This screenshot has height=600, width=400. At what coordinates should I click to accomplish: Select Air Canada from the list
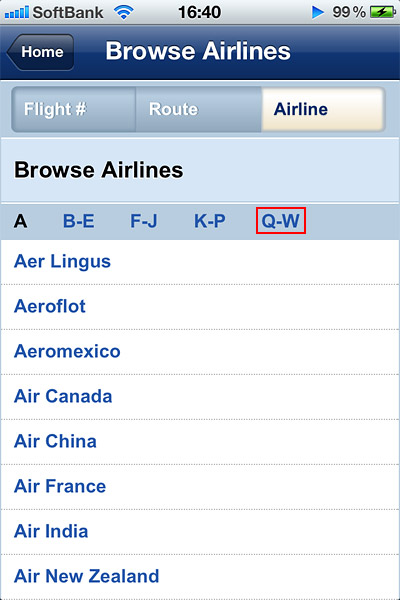coord(200,397)
